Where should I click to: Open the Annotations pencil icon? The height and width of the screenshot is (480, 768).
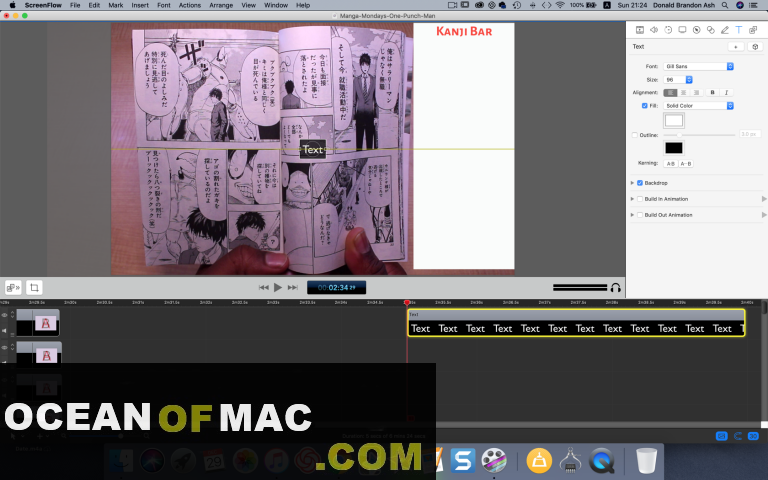[725, 30]
